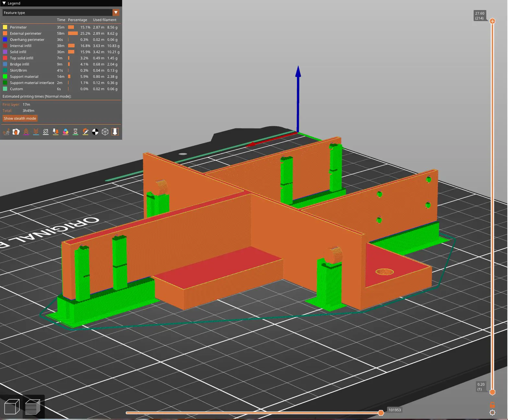Click the Support material green swatch
This screenshot has height=420, width=508.
click(5, 77)
